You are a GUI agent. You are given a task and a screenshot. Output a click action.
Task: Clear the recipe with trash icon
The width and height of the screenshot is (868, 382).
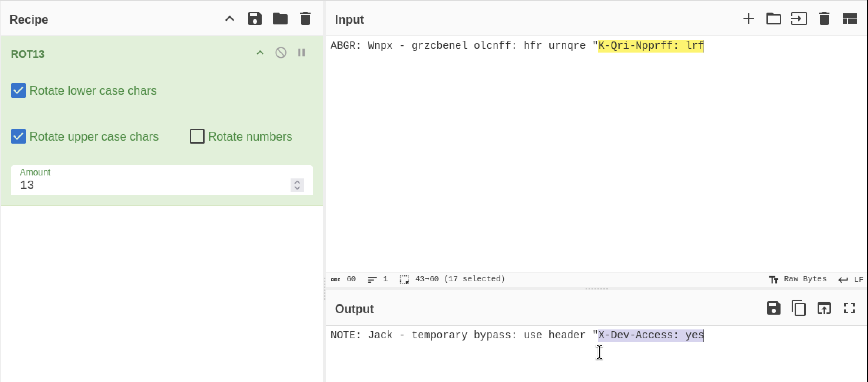pos(305,19)
